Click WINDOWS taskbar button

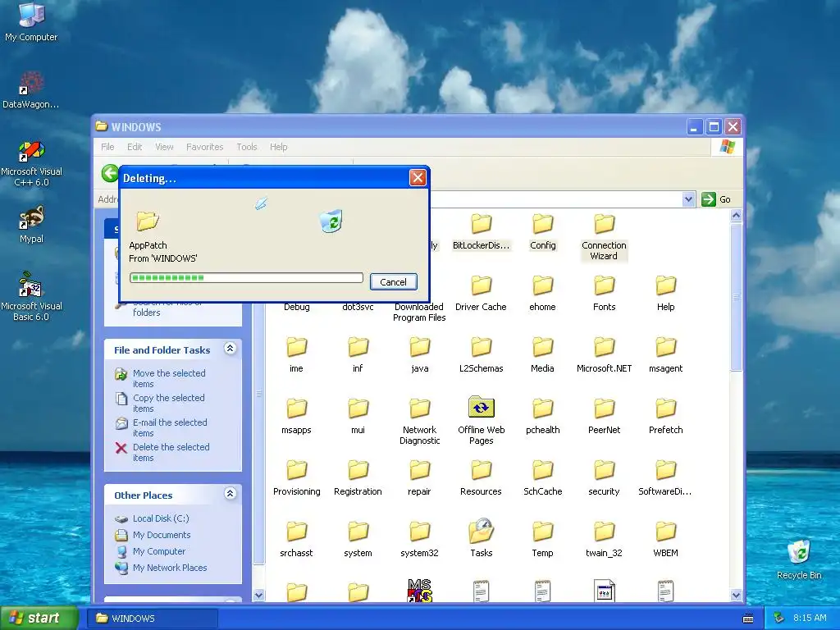click(152, 619)
